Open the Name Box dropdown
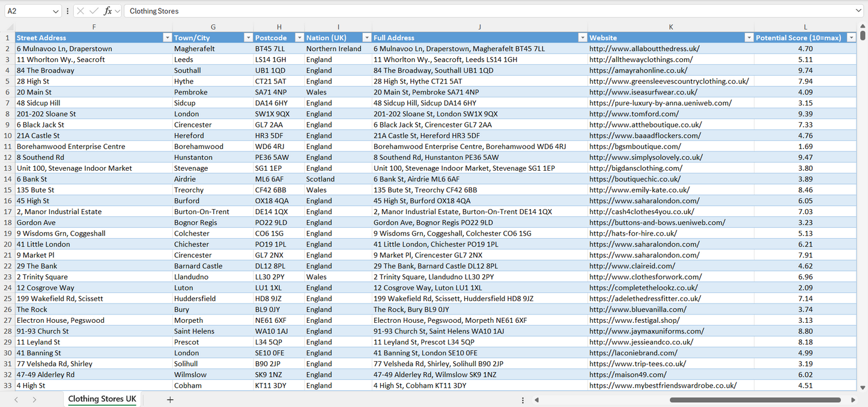868x407 pixels. 56,11
